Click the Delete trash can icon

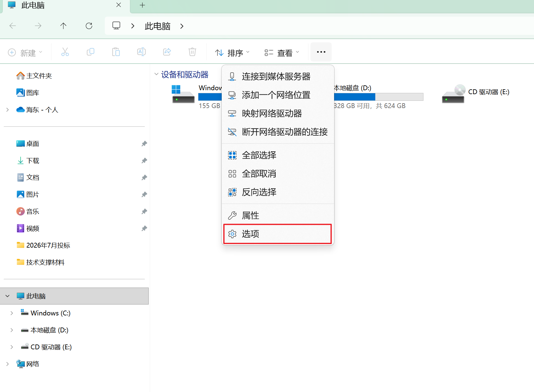(x=192, y=52)
